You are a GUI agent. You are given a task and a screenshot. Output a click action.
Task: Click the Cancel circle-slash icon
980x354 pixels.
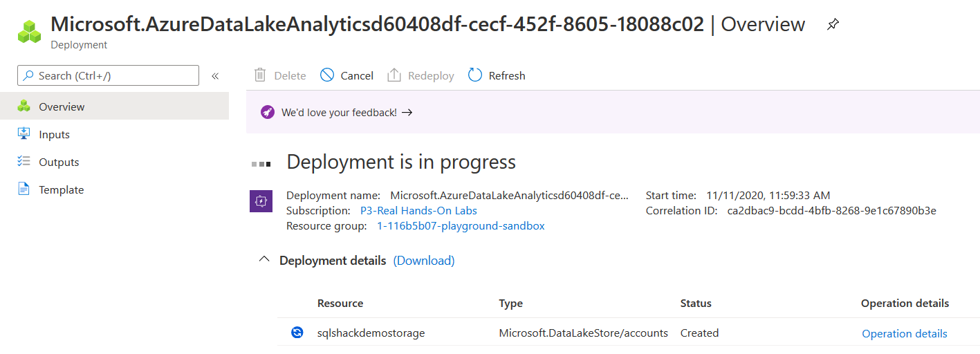(x=327, y=75)
